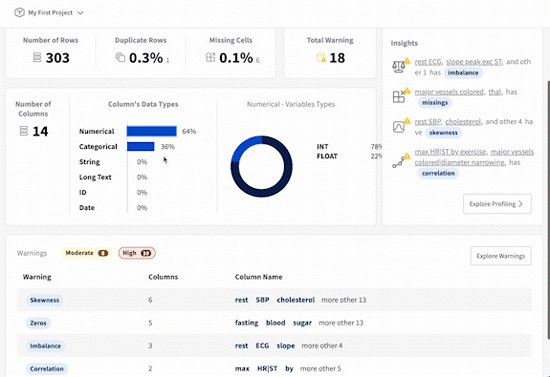This screenshot has width=550, height=377.
Task: Open the My First Project dropdown chevron
Action: pos(80,13)
